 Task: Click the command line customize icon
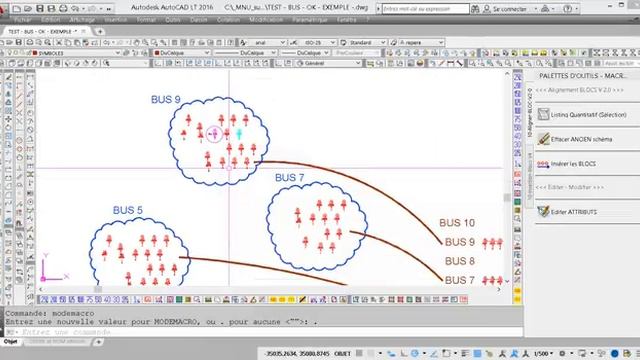(10, 332)
